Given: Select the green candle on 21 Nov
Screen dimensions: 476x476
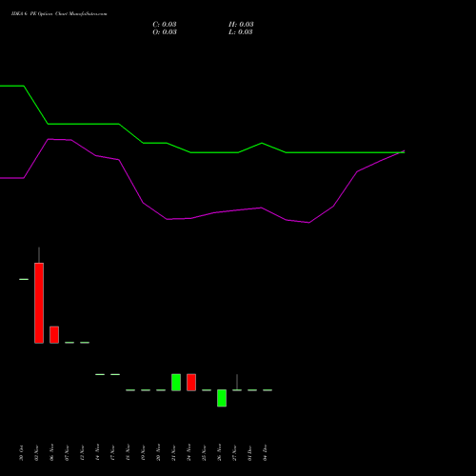Looking at the screenshot, I should point(176,382).
